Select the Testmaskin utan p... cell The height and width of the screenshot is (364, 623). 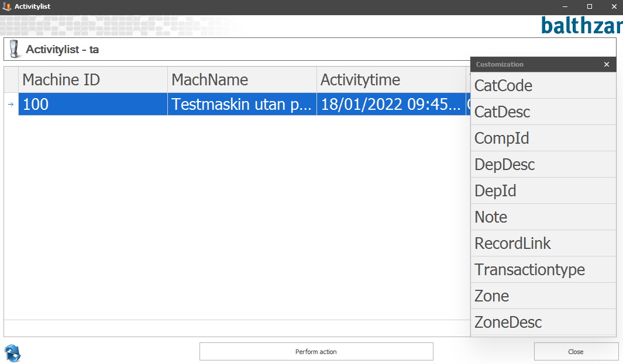click(x=242, y=105)
